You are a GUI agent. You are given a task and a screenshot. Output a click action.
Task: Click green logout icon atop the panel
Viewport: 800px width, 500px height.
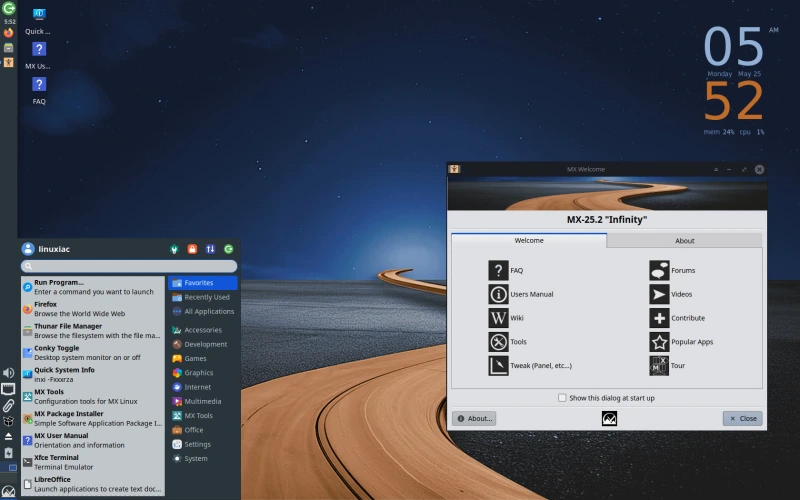point(9,8)
